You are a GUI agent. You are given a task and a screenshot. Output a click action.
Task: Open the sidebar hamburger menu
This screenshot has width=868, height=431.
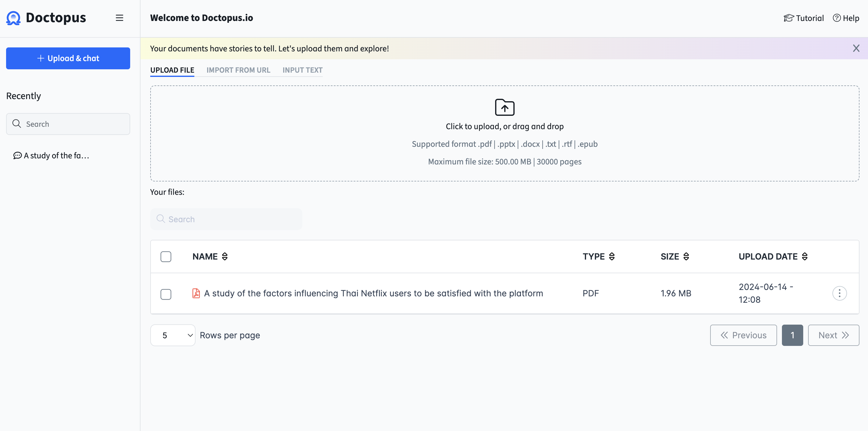click(119, 18)
